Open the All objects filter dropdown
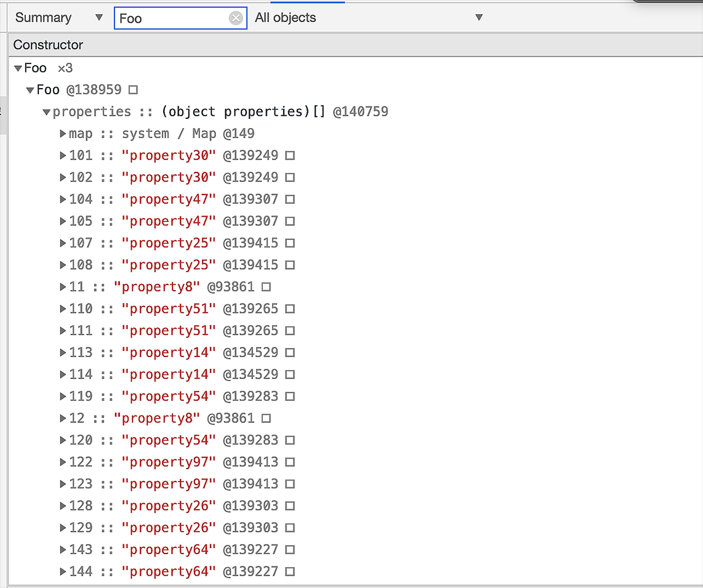 [369, 18]
